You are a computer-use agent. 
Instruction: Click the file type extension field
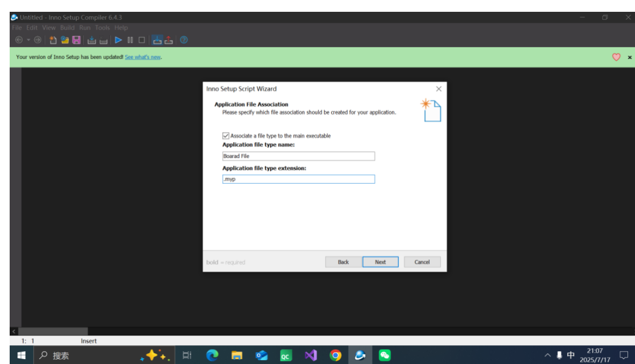tap(299, 179)
